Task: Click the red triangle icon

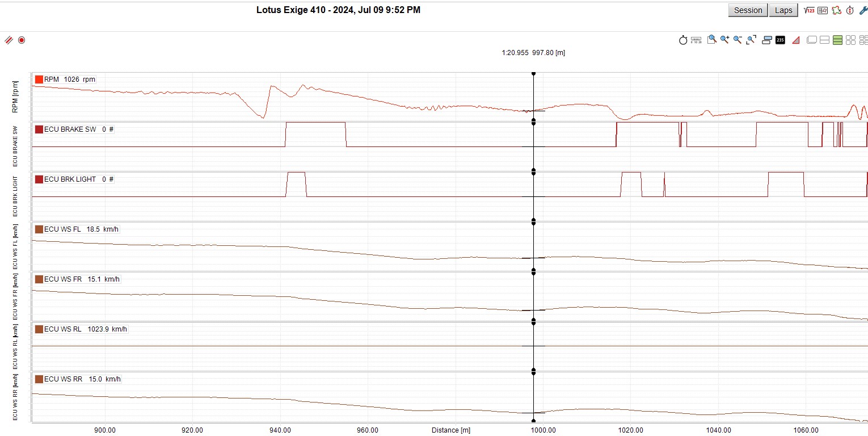Action: point(795,40)
